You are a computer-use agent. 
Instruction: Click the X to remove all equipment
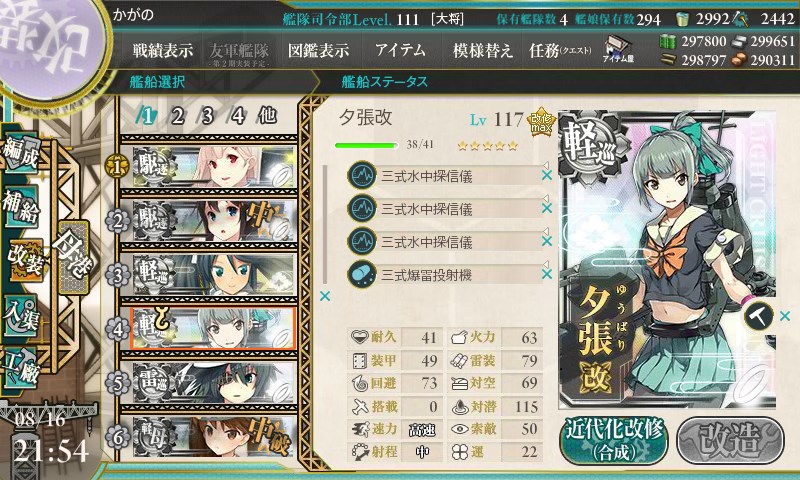click(x=324, y=296)
